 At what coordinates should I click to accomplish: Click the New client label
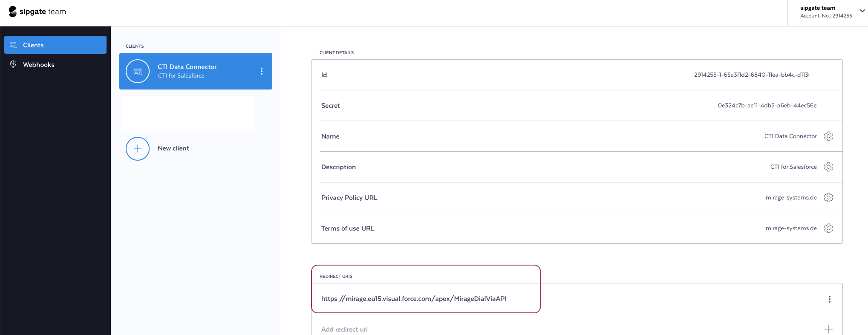tap(173, 148)
